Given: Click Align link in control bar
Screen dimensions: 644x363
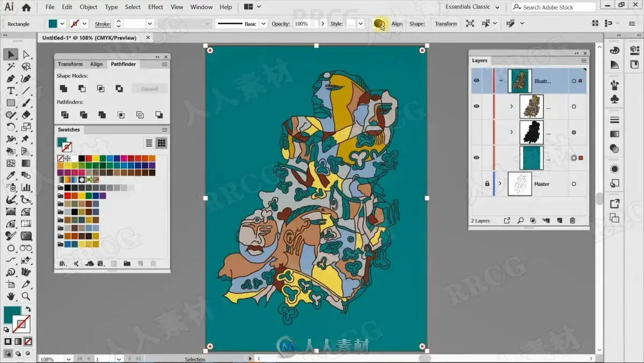Looking at the screenshot, I should pos(397,24).
